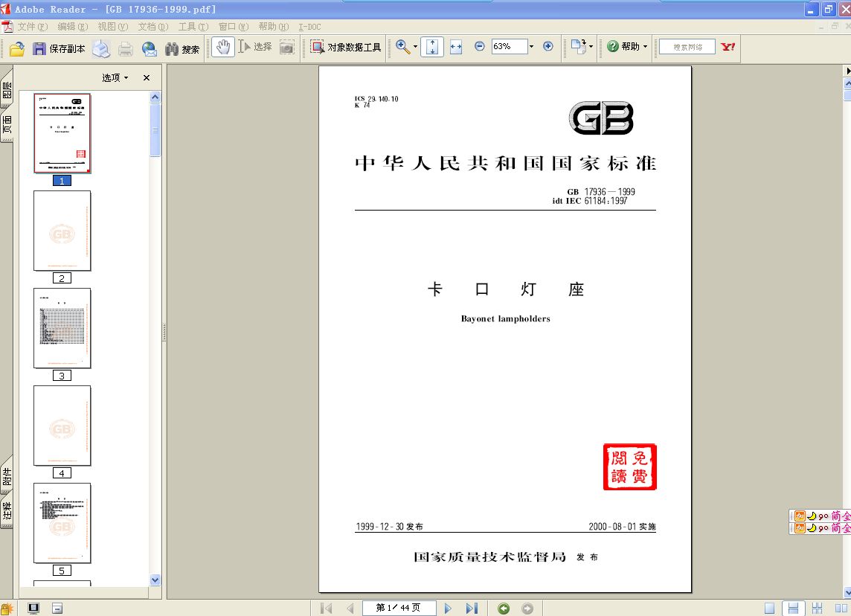This screenshot has width=851, height=616.
Task: Open the Help (帮助) menu in menu bar
Action: [x=274, y=27]
